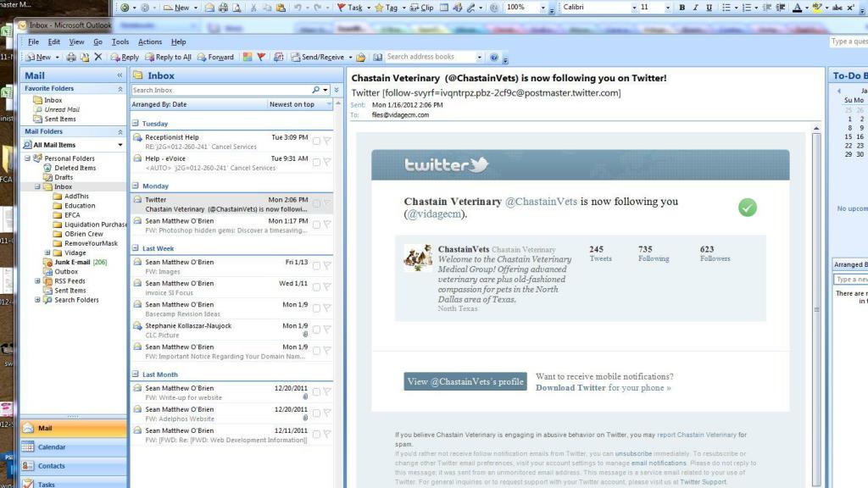
Task: Open the Address Book icon
Action: pos(377,57)
